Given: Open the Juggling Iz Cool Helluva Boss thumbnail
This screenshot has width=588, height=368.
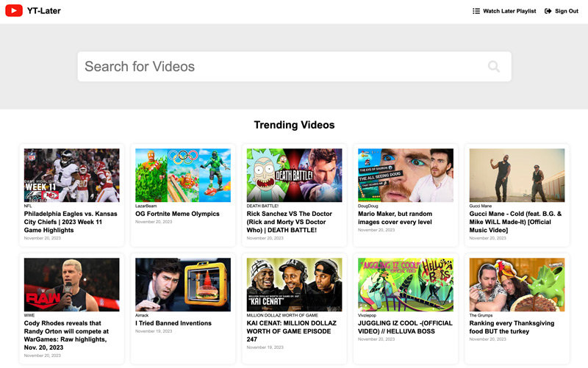Looking at the screenshot, I should (x=406, y=284).
